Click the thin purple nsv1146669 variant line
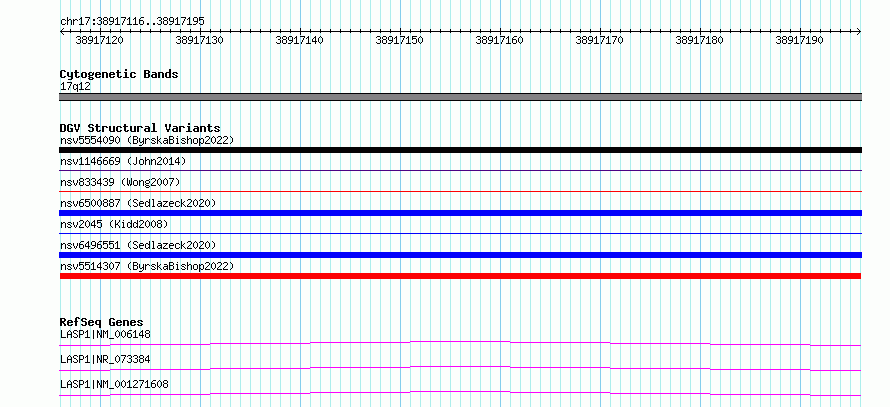Viewport: 890px width, 407px height. (x=460, y=170)
